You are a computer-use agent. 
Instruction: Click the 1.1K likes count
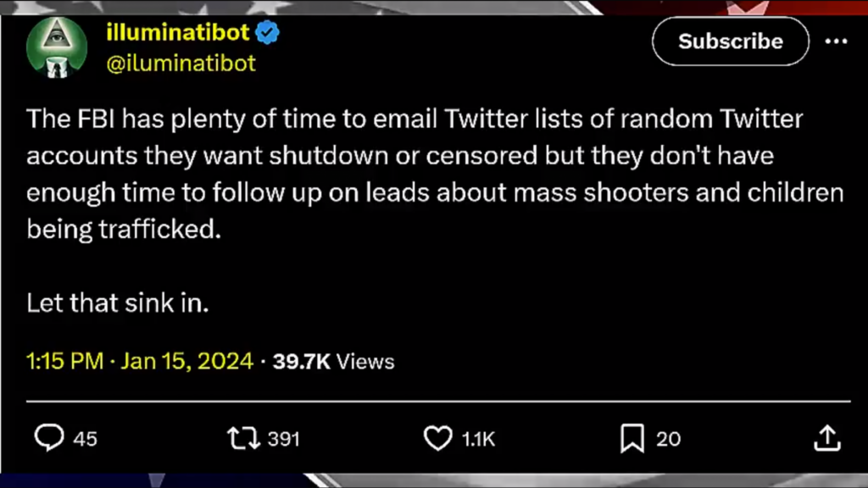478,438
